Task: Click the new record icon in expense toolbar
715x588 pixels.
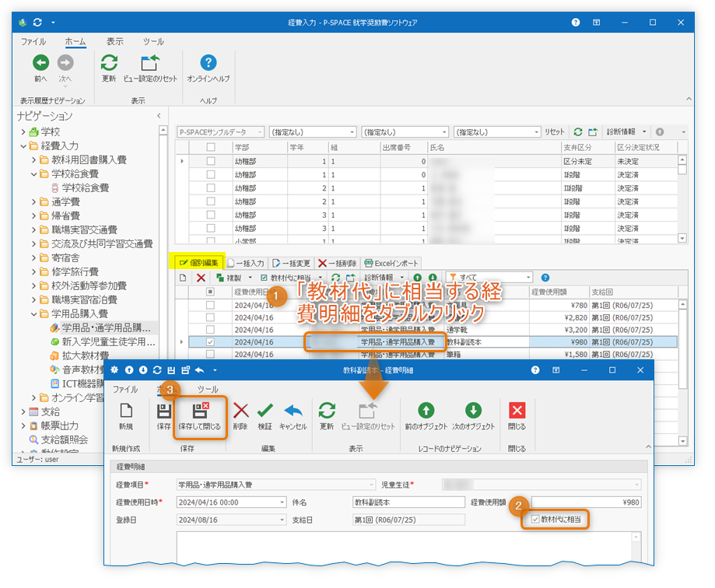Action: (183, 278)
